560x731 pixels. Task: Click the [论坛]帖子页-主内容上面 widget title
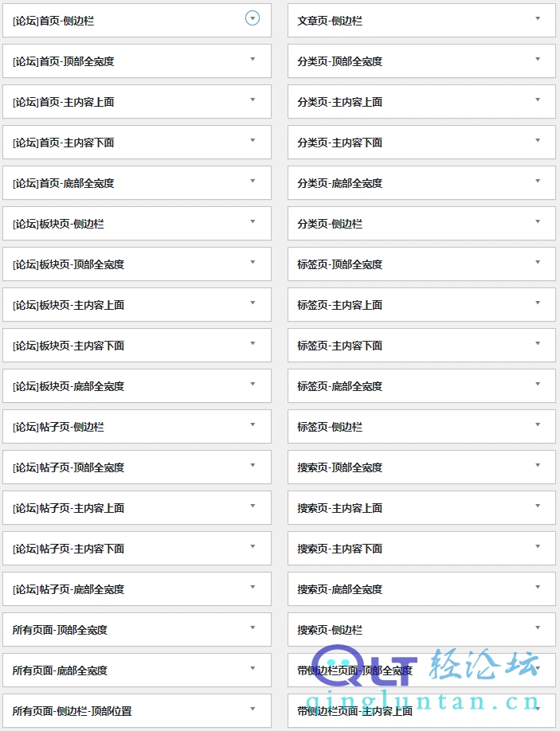[x=69, y=508]
